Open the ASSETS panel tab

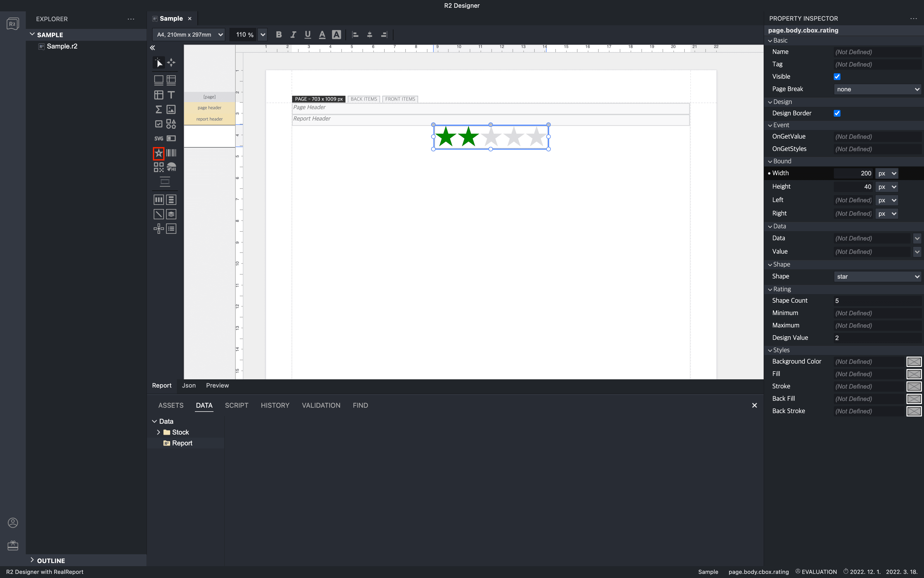click(171, 405)
